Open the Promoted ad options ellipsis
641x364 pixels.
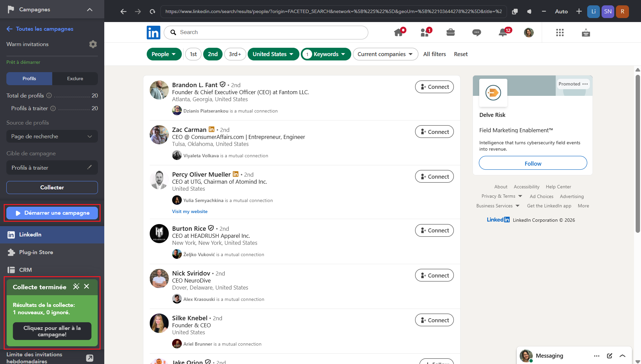[585, 84]
